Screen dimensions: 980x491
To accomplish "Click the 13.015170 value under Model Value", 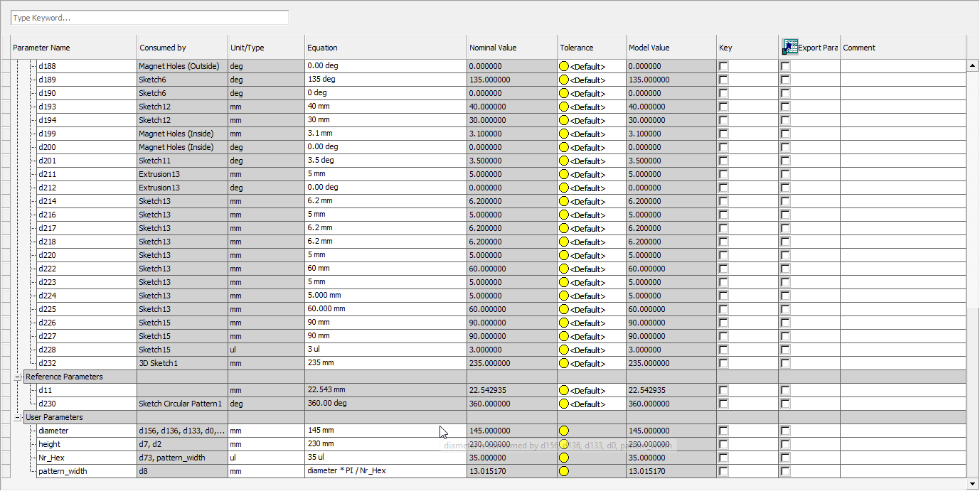I will [x=647, y=471].
